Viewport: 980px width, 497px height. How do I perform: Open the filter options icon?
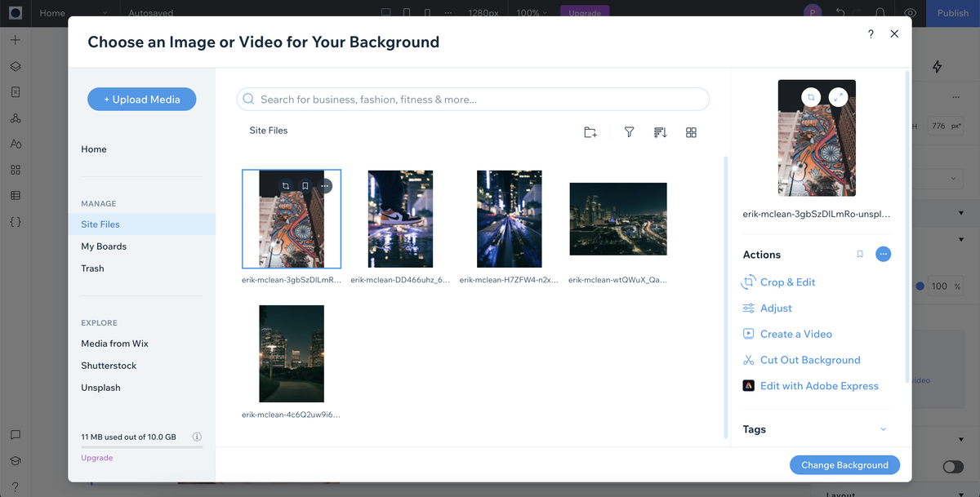[x=629, y=131]
